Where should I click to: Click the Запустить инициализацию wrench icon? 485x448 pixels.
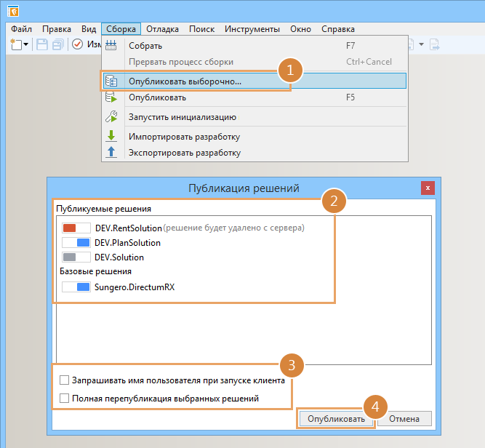(111, 116)
